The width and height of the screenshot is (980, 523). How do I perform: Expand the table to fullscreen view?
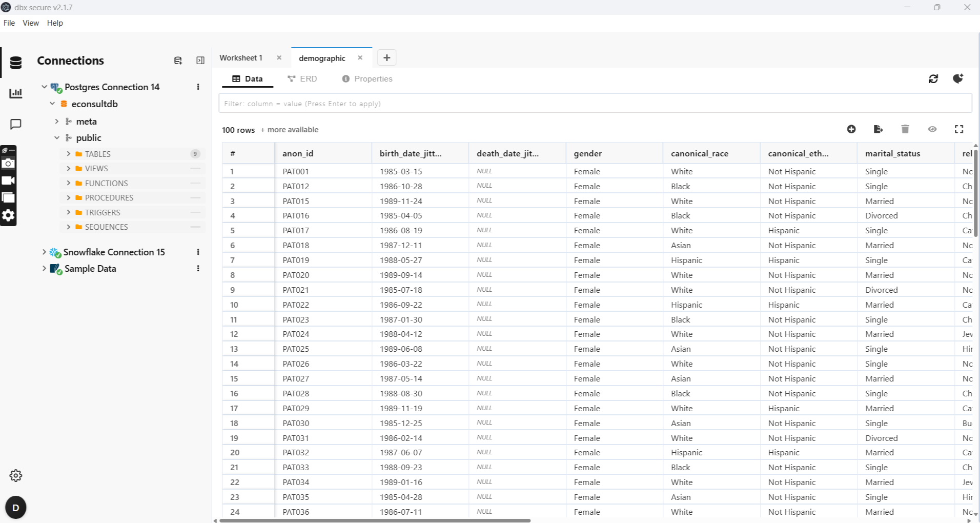pyautogui.click(x=959, y=129)
